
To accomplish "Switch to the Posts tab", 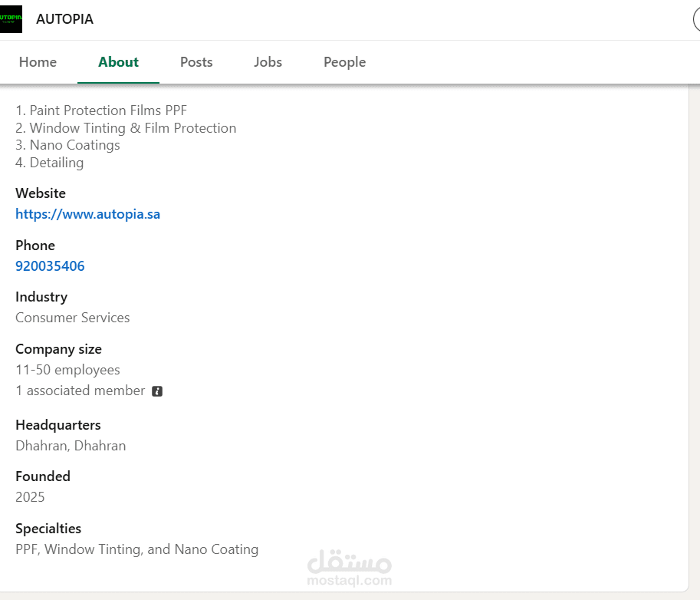I will pyautogui.click(x=196, y=62).
